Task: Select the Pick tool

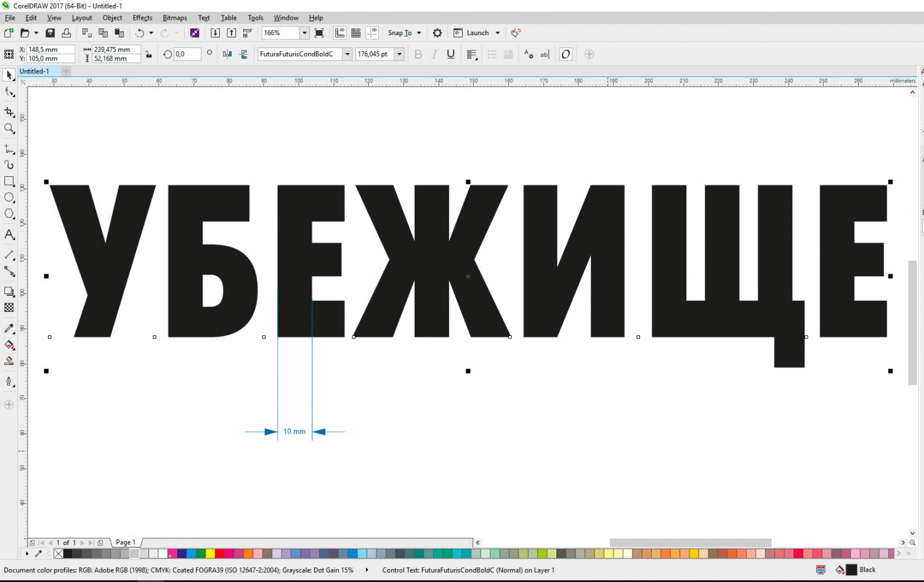Action: coord(9,75)
